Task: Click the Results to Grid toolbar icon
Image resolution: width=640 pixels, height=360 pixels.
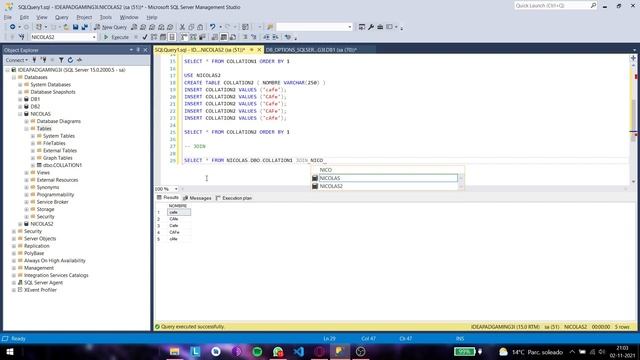Action: click(x=224, y=37)
